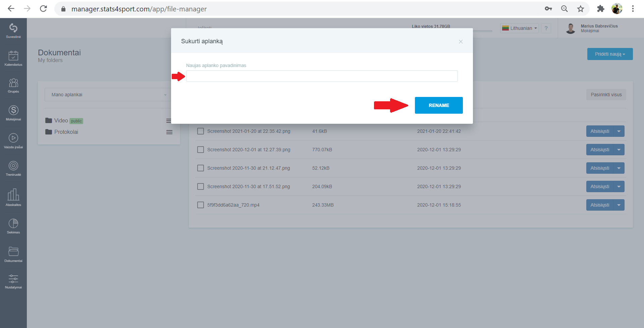Focus the new folder name input field
The width and height of the screenshot is (644, 328).
[322, 76]
